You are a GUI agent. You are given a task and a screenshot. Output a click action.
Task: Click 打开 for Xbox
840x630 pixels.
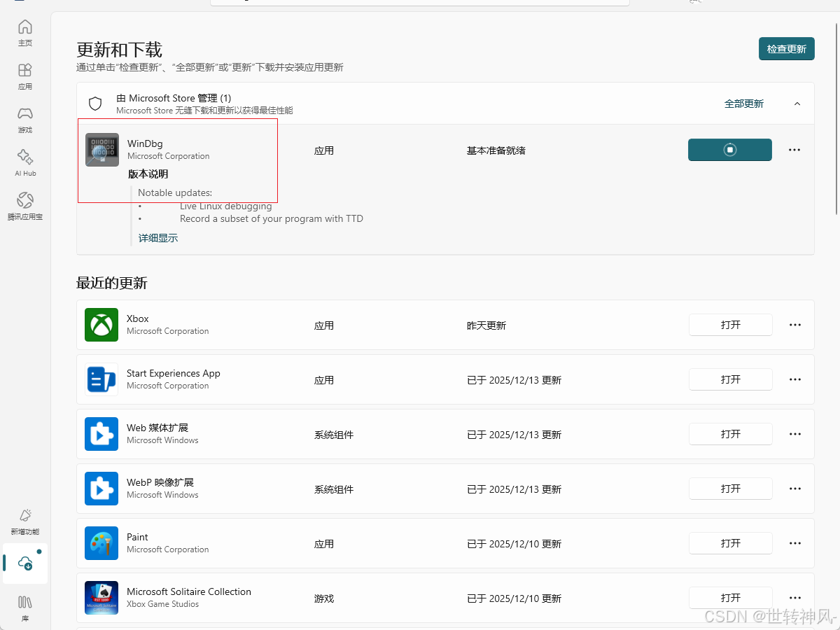click(x=731, y=325)
